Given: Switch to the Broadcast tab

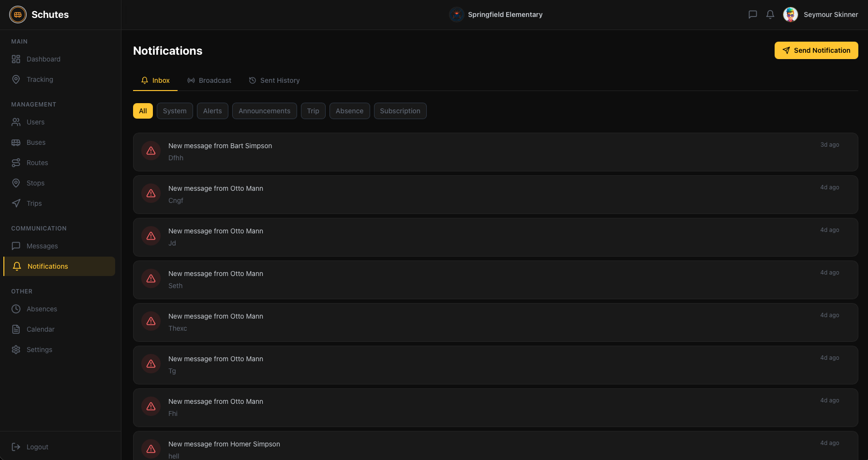Looking at the screenshot, I should [x=210, y=80].
